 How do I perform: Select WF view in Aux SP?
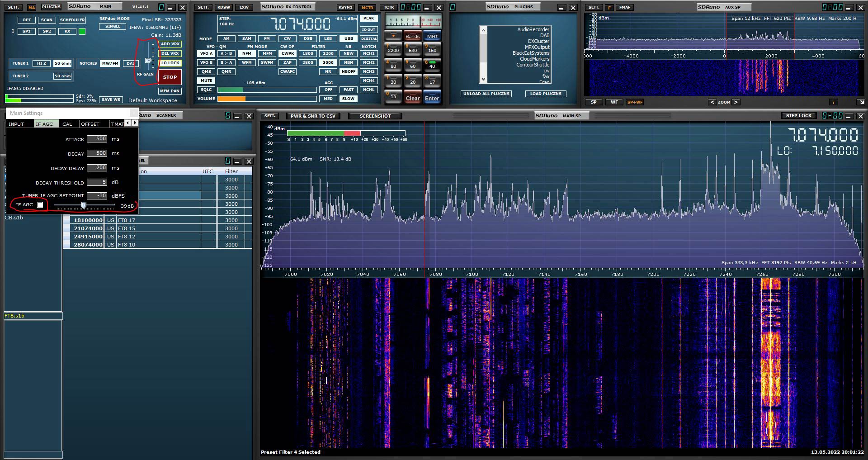coord(614,102)
